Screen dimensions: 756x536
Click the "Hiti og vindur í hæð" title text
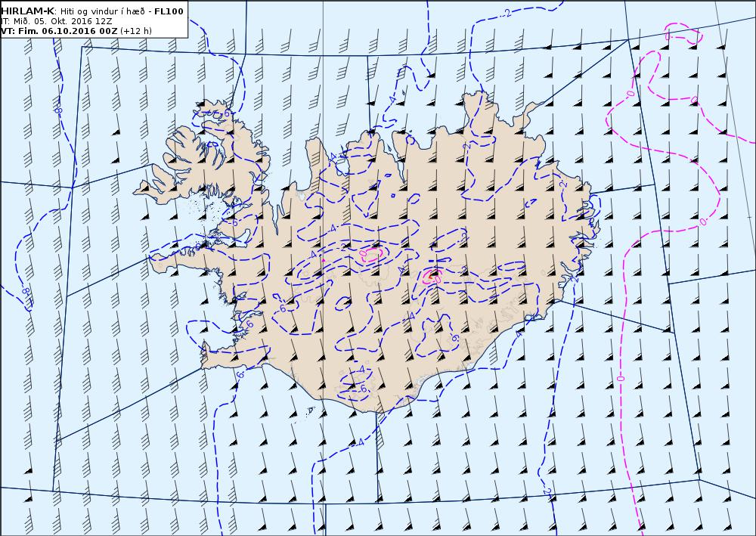pyautogui.click(x=102, y=11)
